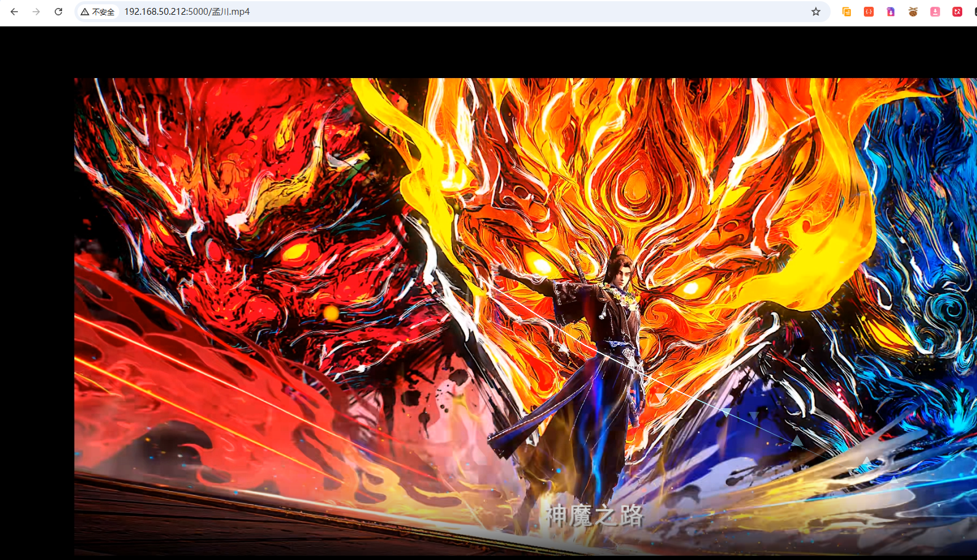977x560 pixels.
Task: Click the browser forward arrow
Action: click(36, 12)
